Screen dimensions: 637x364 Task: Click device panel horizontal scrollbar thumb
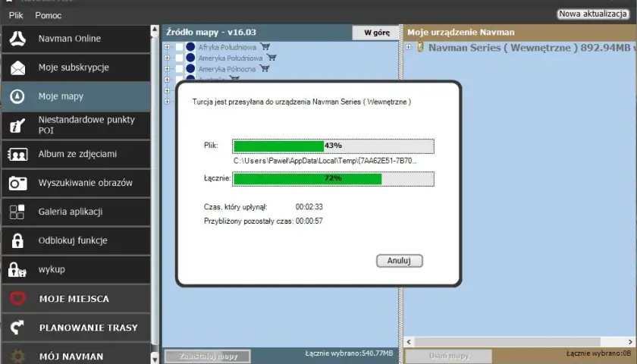tap(507, 342)
